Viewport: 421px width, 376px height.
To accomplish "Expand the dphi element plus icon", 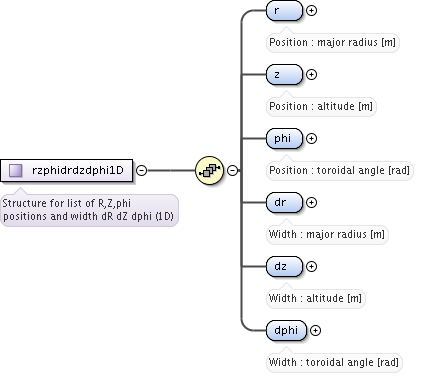I will [315, 330].
